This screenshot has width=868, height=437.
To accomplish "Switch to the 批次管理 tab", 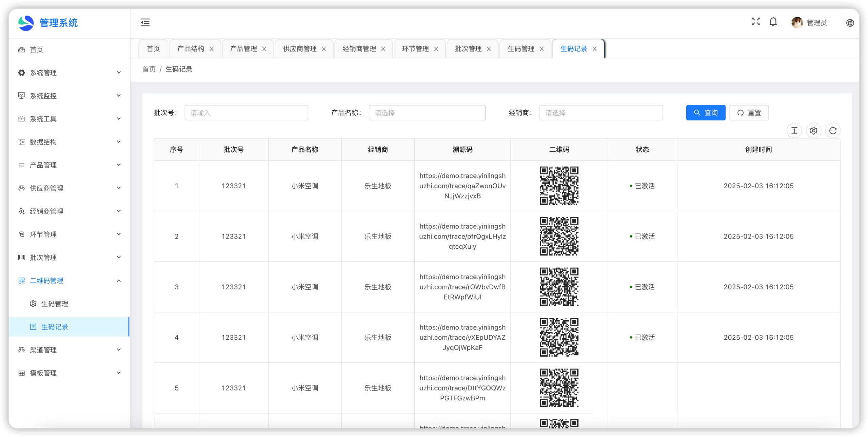I will coord(468,49).
